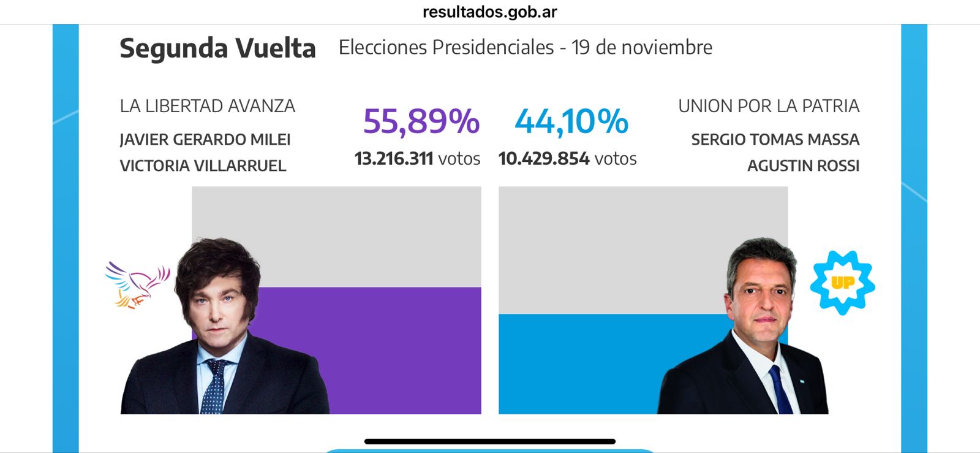This screenshot has height=453, width=980.
Task: Click the 44,10% percentage figure
Action: 571,121
